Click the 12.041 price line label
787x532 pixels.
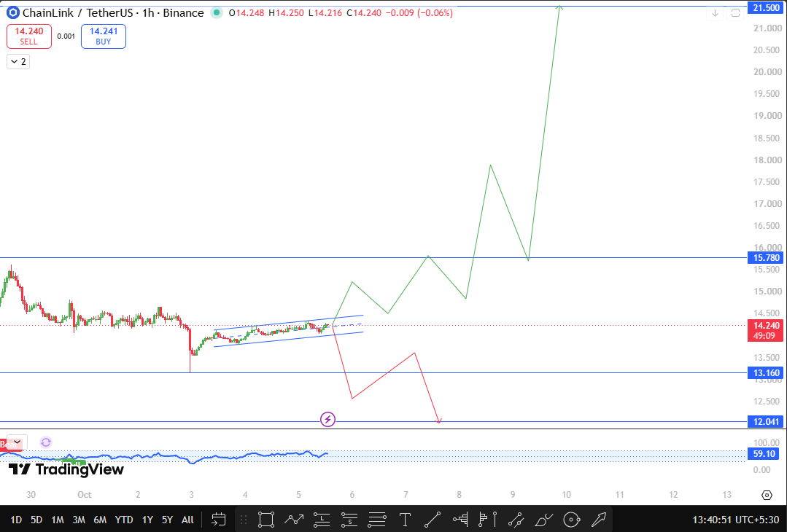click(x=766, y=422)
